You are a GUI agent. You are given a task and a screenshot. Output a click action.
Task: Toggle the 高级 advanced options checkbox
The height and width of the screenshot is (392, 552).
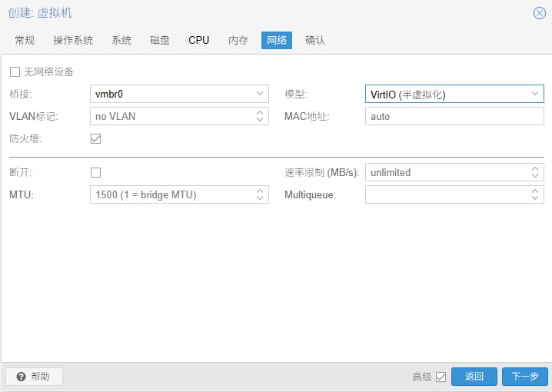point(441,377)
